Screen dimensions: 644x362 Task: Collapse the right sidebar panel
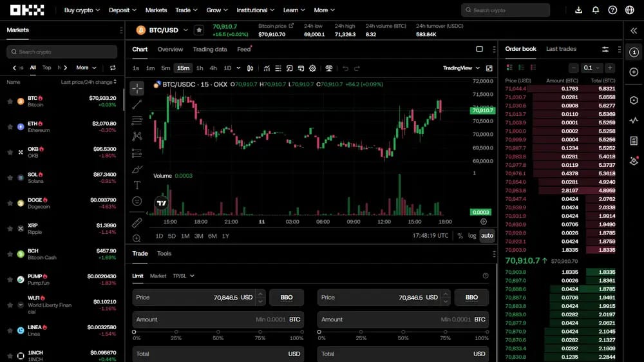(634, 30)
